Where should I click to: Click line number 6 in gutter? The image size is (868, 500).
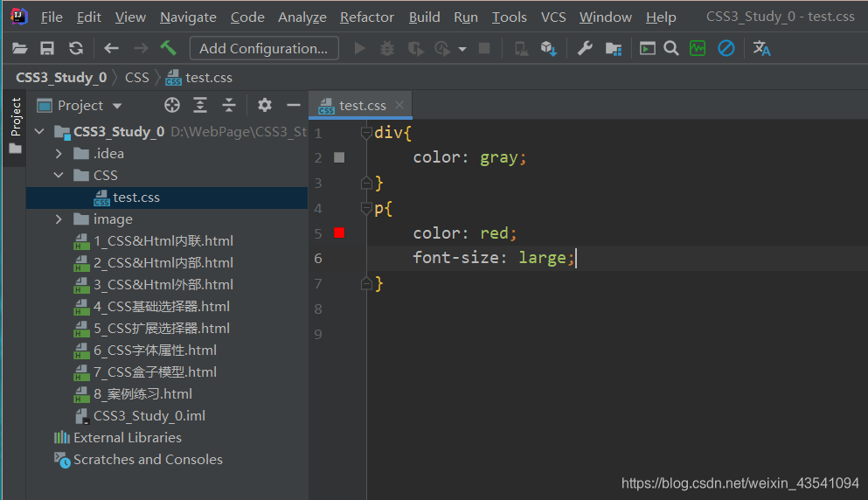(318, 259)
